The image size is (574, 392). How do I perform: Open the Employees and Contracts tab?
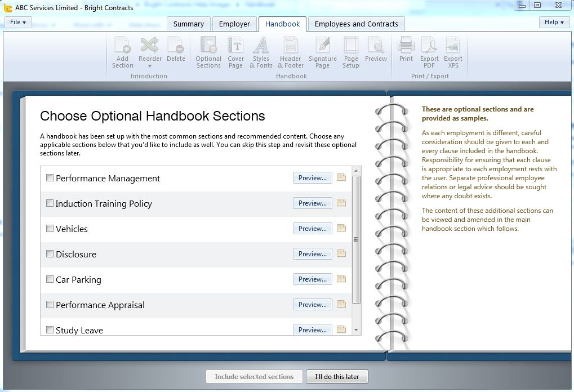(356, 24)
